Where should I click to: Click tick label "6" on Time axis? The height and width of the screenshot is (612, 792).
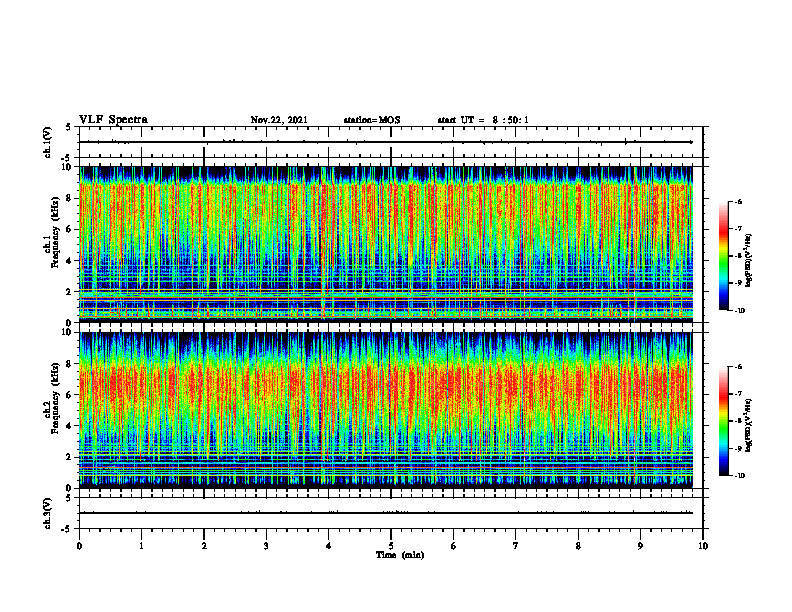[x=454, y=546]
